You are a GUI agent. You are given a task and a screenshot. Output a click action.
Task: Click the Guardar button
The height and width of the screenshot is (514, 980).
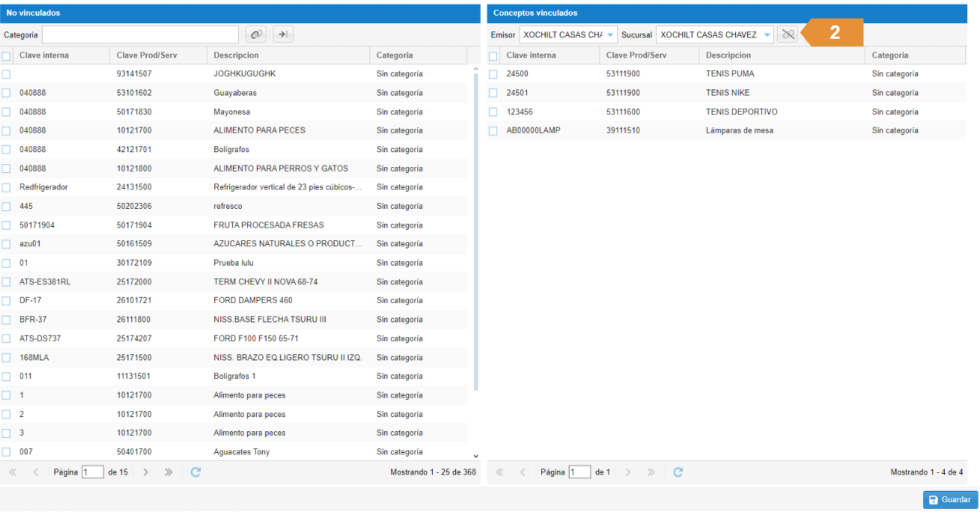949,500
